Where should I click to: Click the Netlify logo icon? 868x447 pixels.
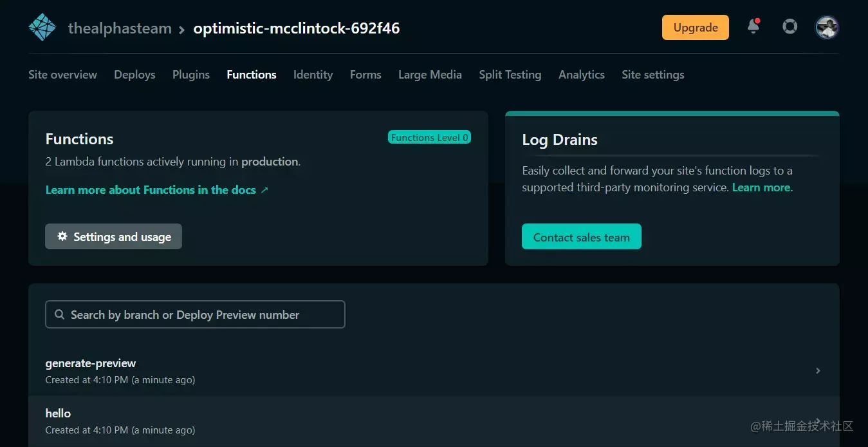42,28
